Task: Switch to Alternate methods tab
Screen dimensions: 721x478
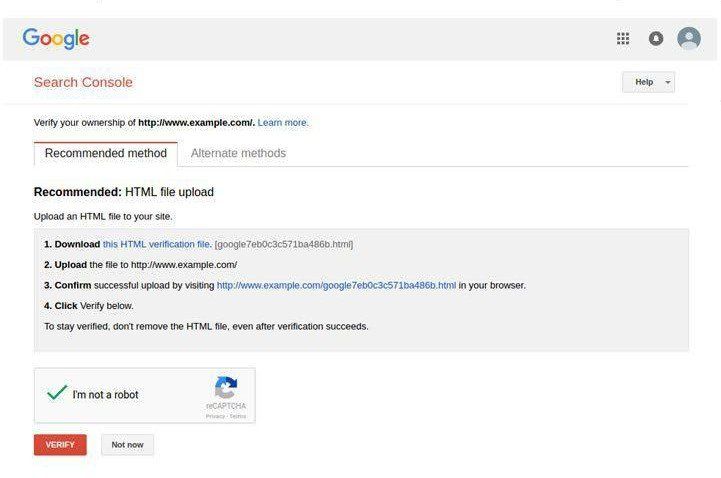Action: (x=238, y=154)
